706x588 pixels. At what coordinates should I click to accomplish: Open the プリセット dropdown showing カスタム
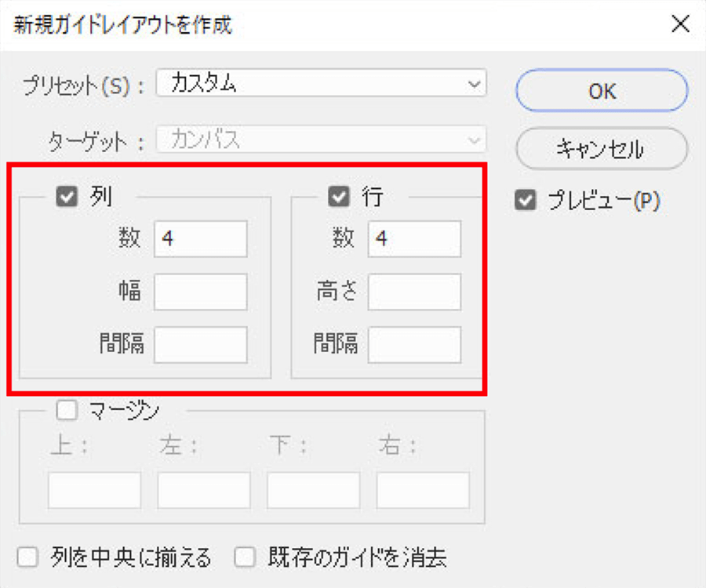321,83
